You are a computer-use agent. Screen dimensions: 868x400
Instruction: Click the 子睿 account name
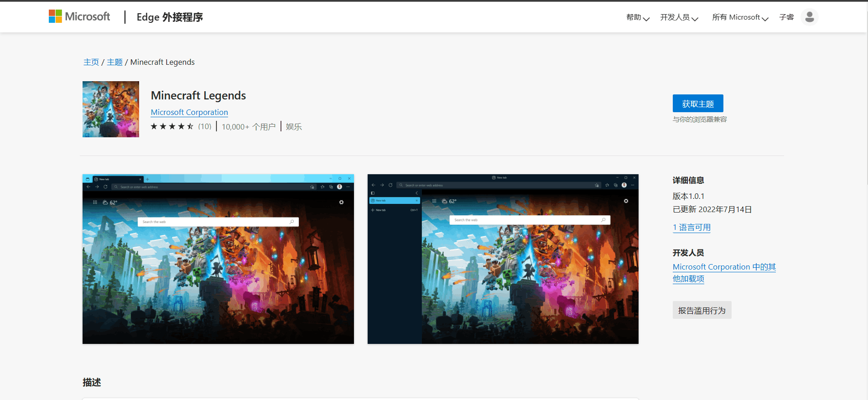point(786,17)
